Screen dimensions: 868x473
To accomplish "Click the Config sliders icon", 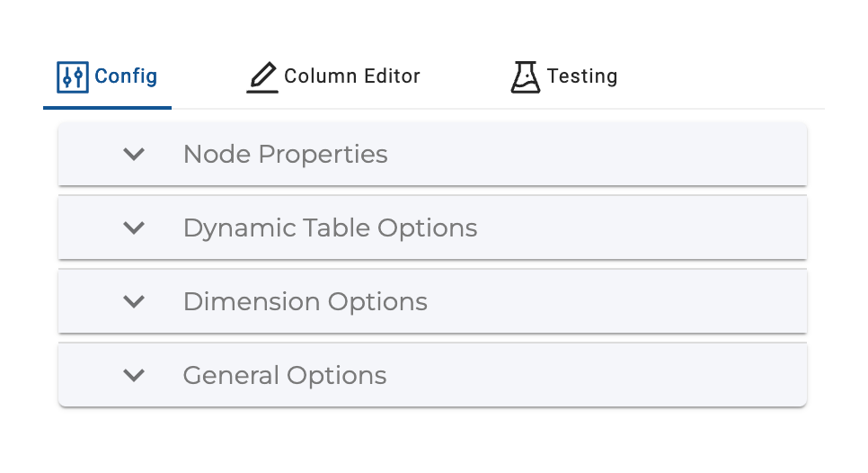I will [73, 77].
